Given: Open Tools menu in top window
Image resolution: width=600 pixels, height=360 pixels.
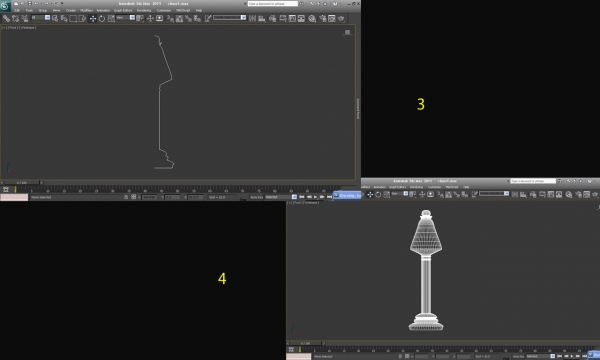Looking at the screenshot, I should (29, 10).
